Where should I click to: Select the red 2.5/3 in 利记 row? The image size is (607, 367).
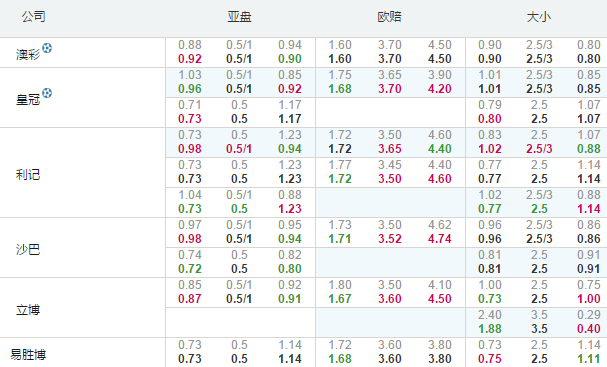coord(539,149)
